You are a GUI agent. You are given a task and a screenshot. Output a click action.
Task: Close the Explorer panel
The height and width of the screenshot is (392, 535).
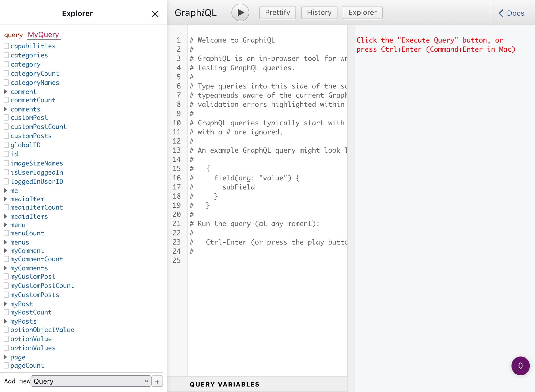[x=155, y=14]
